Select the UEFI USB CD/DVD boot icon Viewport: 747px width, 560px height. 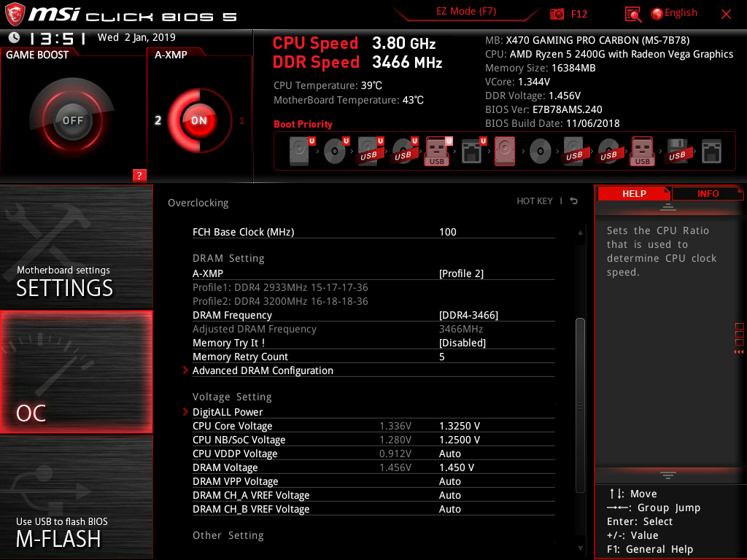[404, 152]
